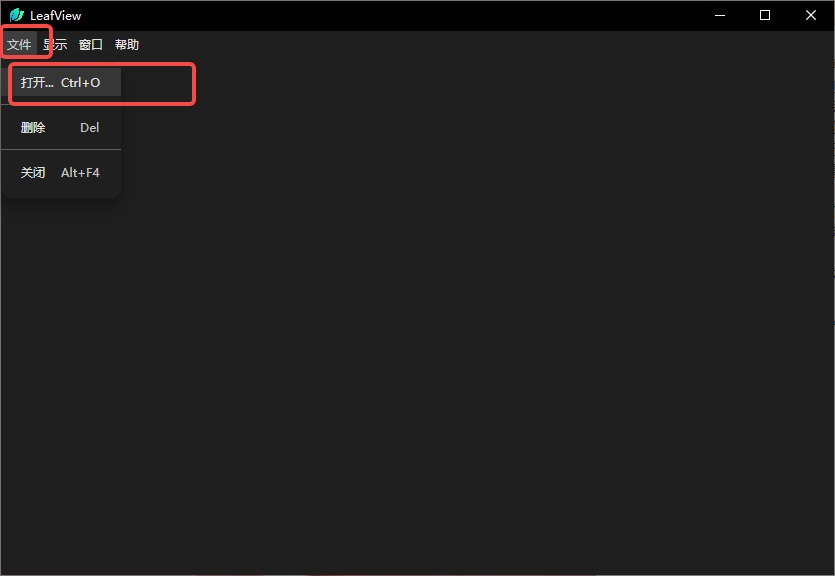Open the 显示 menu
The height and width of the screenshot is (576, 835).
pos(55,45)
